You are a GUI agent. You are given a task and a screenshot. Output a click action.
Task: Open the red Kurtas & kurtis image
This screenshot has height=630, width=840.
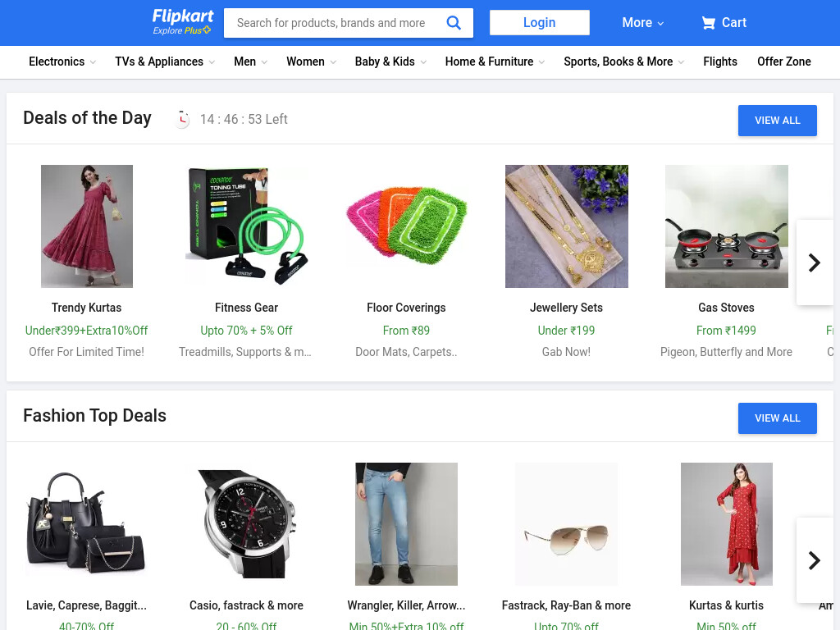pos(727,524)
